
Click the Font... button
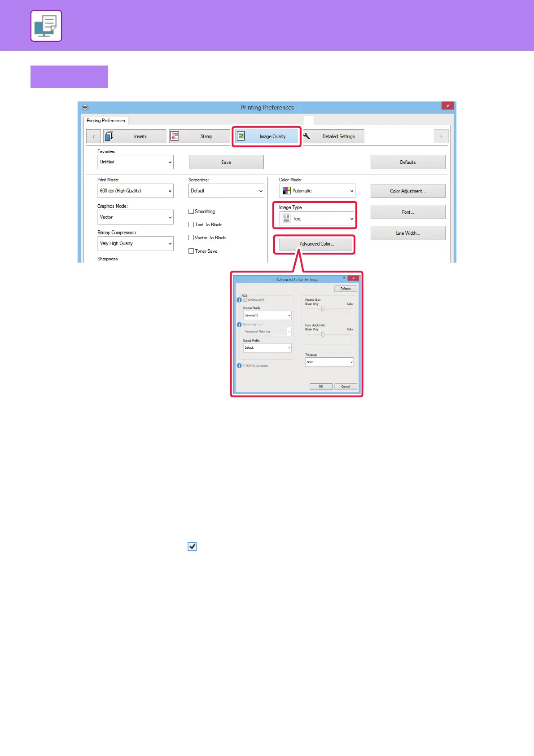point(408,212)
